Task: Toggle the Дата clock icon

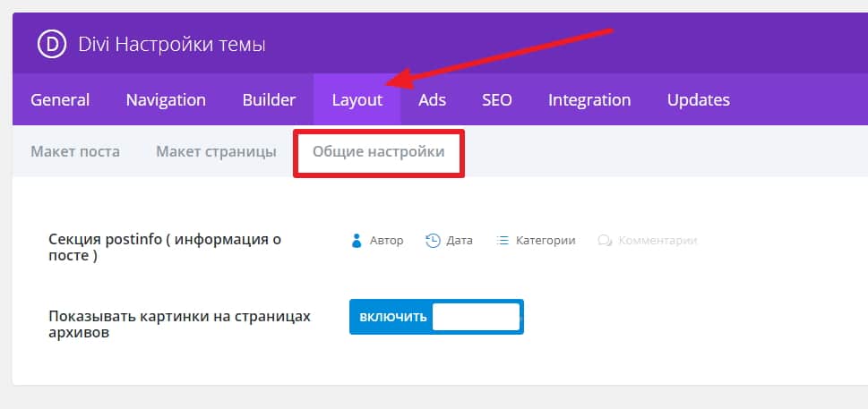Action: pyautogui.click(x=433, y=241)
